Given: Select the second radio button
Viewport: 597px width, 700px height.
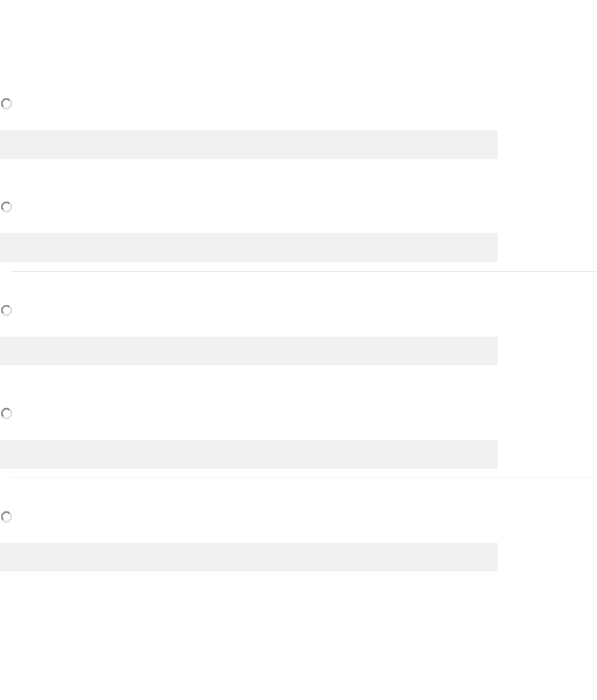Looking at the screenshot, I should [6, 207].
